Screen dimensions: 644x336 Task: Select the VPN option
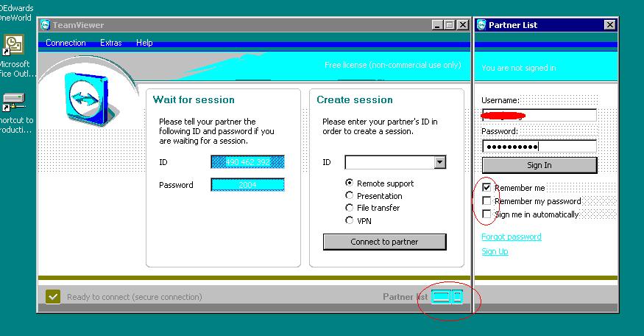[349, 220]
